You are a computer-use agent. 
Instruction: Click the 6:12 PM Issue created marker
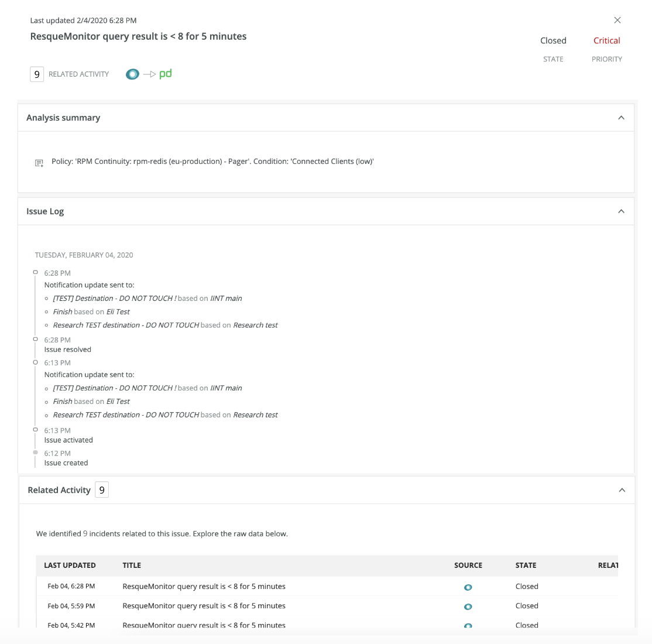click(x=35, y=452)
